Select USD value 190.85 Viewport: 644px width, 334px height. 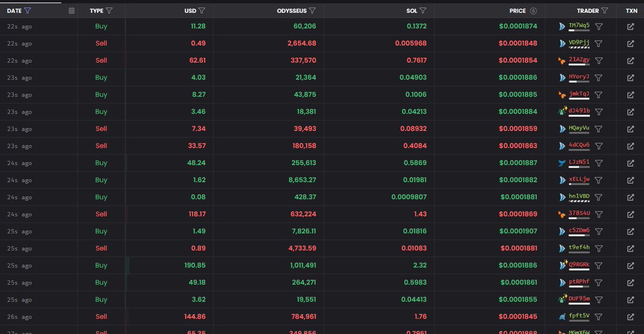pos(195,265)
